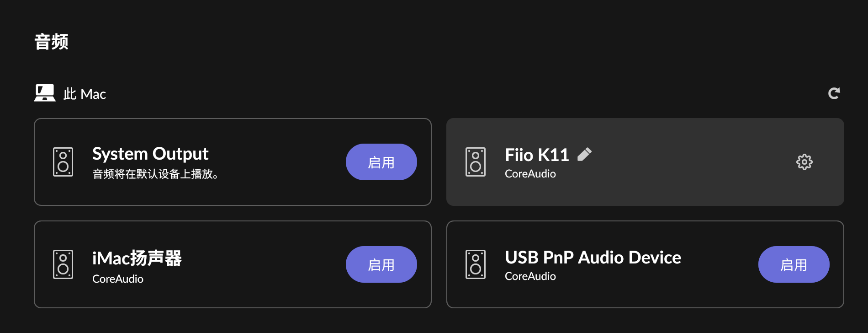Click the pencil icon to rename Fiio K11
This screenshot has width=868, height=333.
(x=584, y=155)
